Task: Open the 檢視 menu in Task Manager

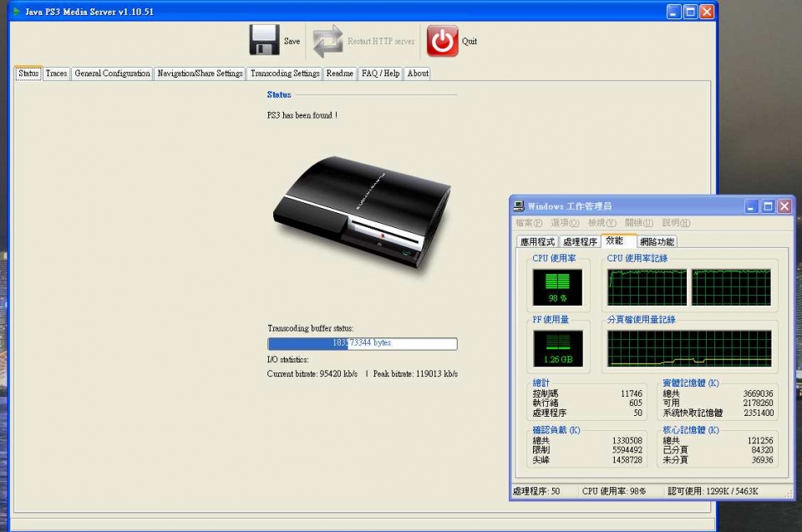Action: point(601,223)
